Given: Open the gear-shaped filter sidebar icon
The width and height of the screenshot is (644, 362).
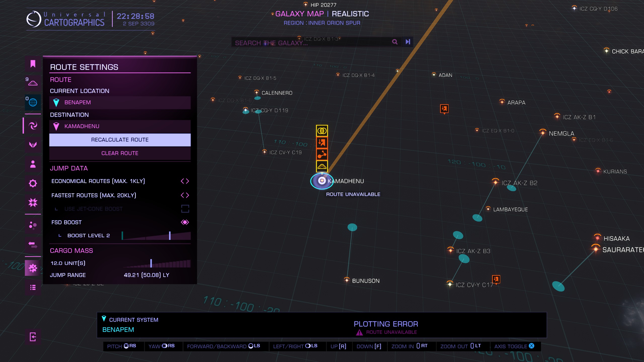Looking at the screenshot, I should (x=33, y=183).
